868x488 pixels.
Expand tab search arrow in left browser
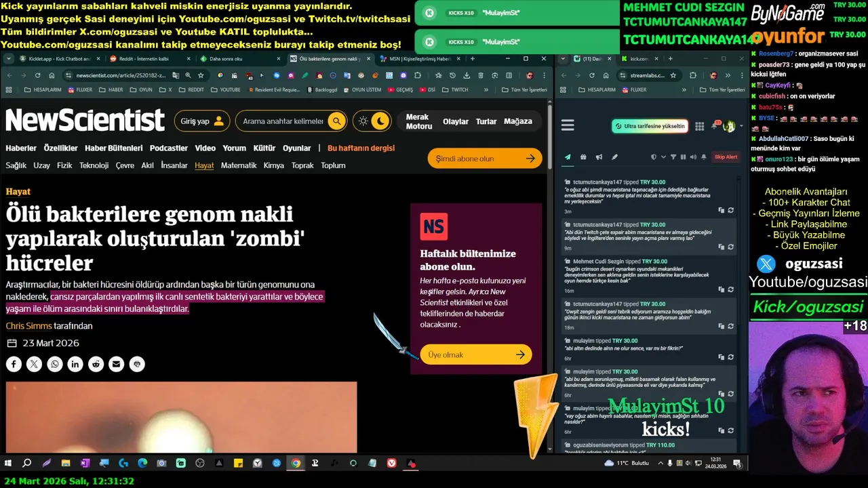pyautogui.click(x=7, y=59)
